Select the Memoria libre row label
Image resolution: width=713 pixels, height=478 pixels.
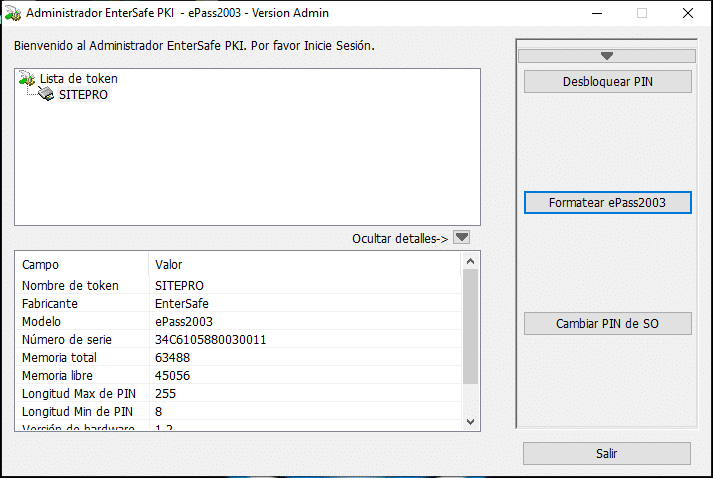coord(57,376)
